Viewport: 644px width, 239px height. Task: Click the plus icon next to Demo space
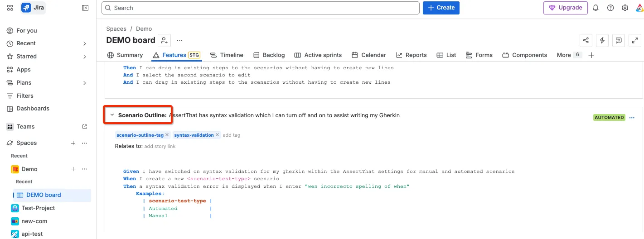[73, 169]
